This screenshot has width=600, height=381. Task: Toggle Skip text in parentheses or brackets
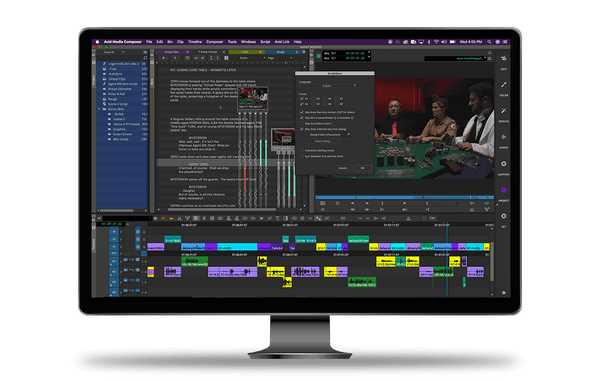click(x=302, y=118)
